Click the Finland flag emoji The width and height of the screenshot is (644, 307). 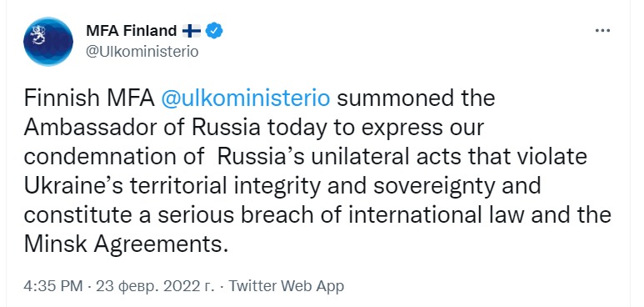192,31
